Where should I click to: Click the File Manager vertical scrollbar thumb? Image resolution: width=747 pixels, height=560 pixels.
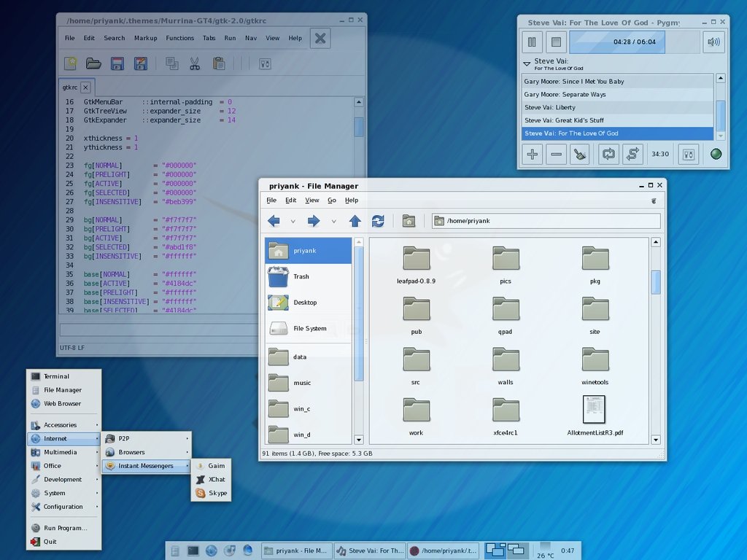click(x=656, y=282)
